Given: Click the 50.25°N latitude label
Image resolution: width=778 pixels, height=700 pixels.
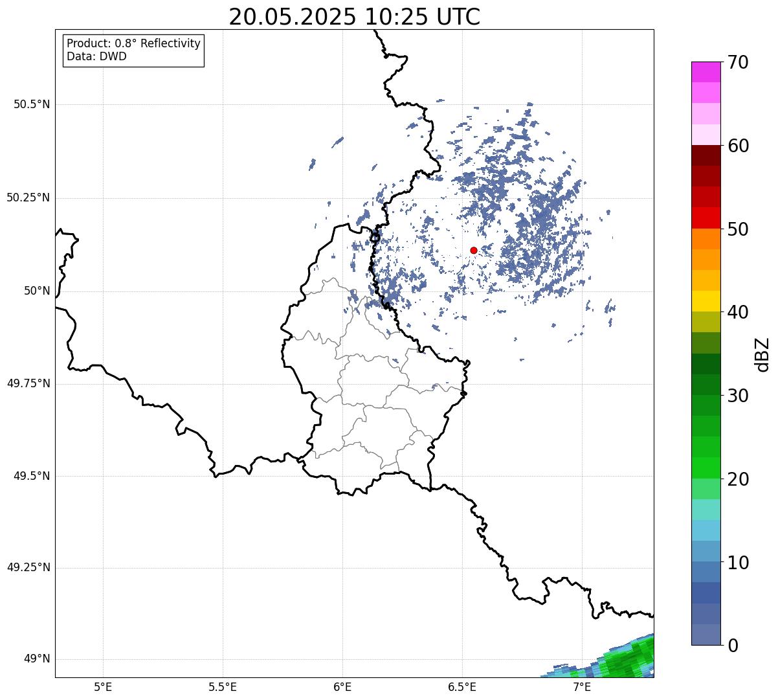Looking at the screenshot, I should click(x=28, y=198).
